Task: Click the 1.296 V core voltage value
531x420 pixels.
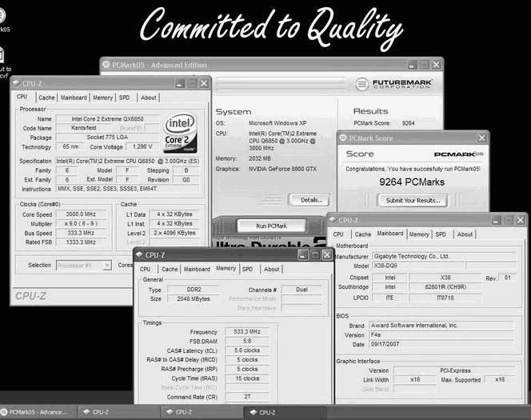Action: click(142, 146)
